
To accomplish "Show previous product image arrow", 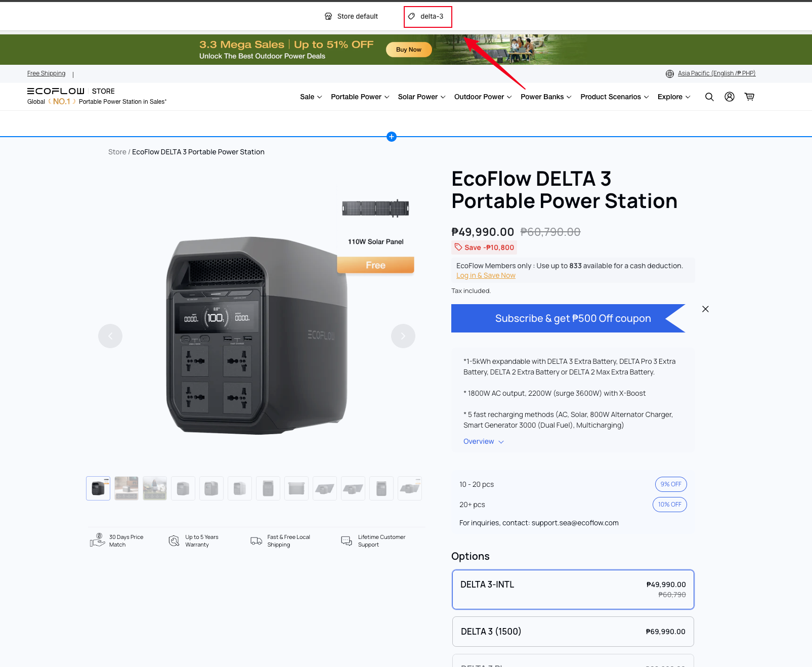I will click(110, 336).
